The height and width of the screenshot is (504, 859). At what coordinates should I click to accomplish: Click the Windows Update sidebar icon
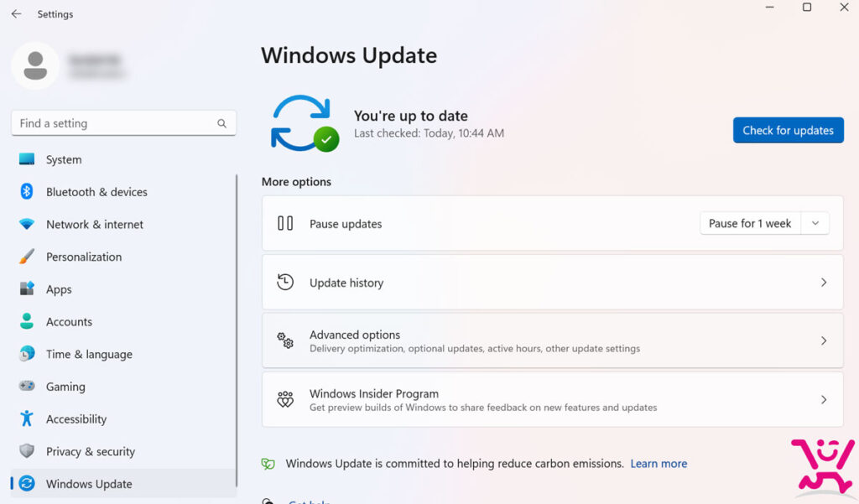[27, 483]
